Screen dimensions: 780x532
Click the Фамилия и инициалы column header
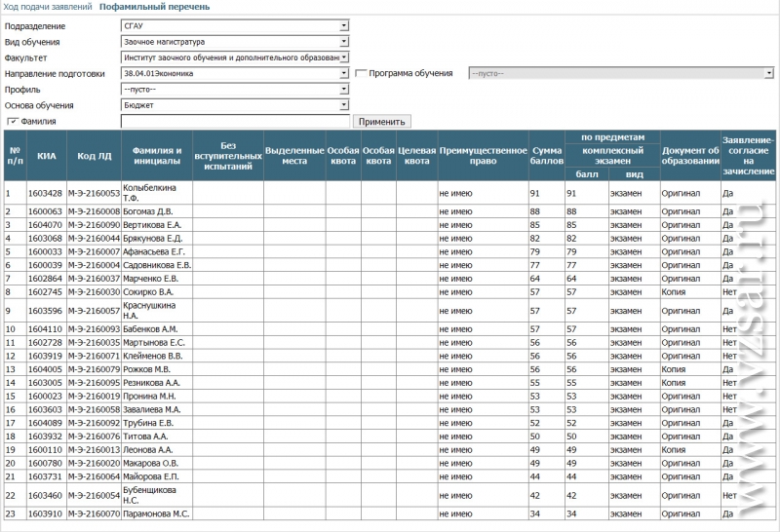click(x=157, y=156)
